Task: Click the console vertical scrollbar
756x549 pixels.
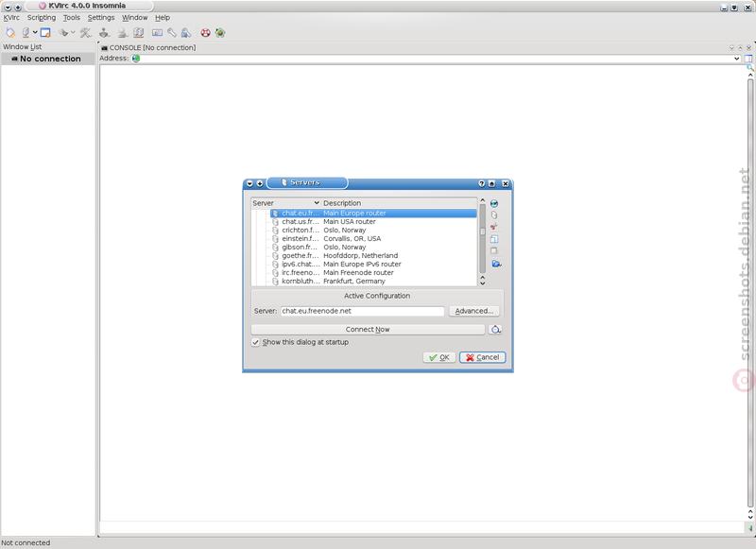Action: pos(750,294)
